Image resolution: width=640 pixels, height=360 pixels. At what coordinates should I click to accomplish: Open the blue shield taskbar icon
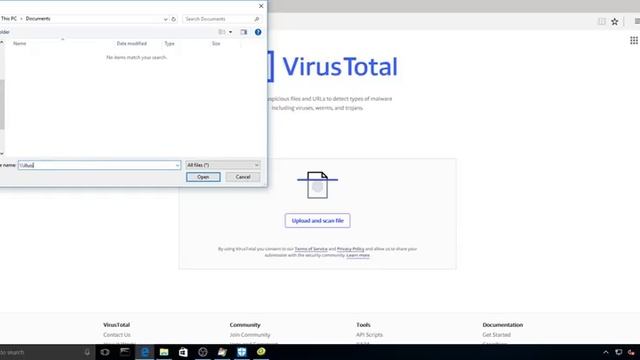242,352
